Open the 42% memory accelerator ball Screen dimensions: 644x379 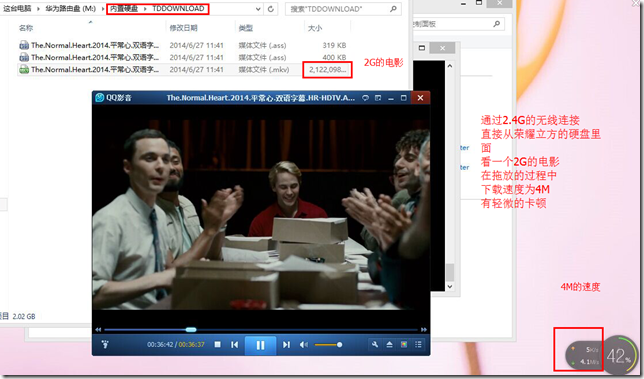click(x=619, y=355)
